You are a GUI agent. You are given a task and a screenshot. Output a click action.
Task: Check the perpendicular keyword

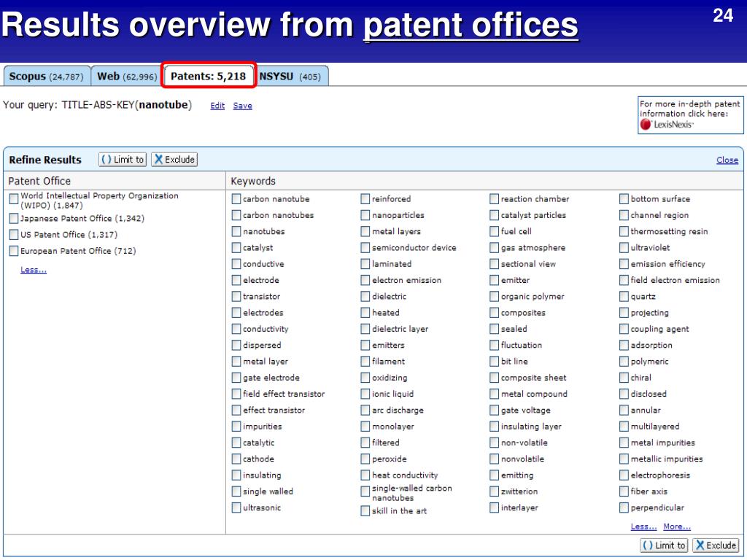[x=624, y=507]
